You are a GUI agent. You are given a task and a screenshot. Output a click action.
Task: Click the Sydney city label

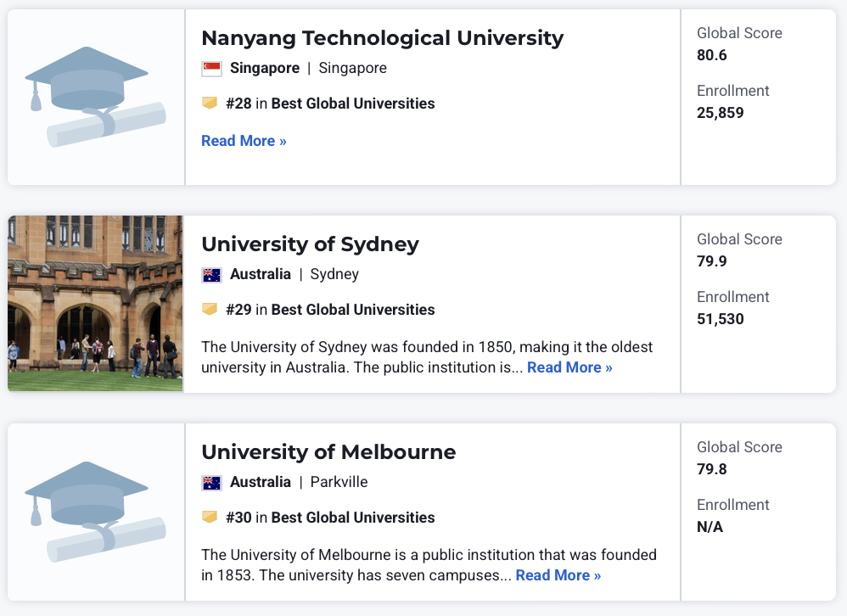(334, 274)
